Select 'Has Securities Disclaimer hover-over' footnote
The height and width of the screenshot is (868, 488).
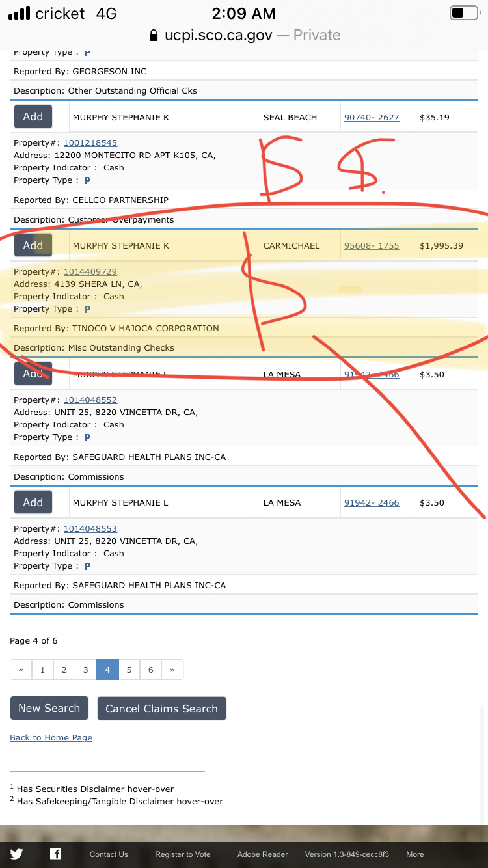pos(95,789)
